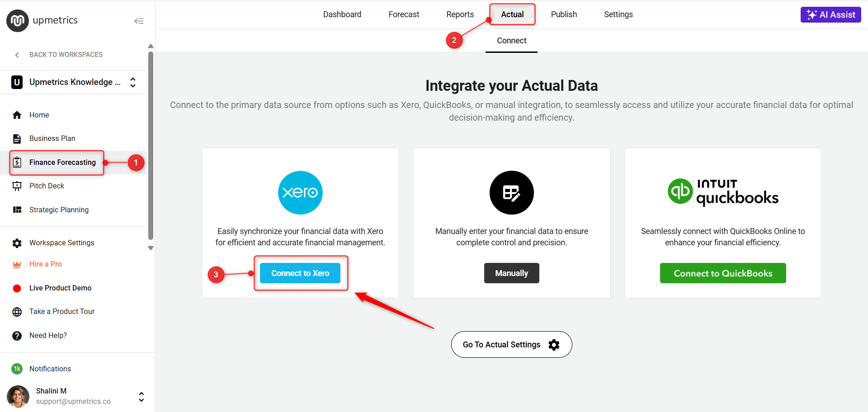Click Shalini M's profile photo
The width and height of the screenshot is (868, 412).
pyautogui.click(x=18, y=397)
